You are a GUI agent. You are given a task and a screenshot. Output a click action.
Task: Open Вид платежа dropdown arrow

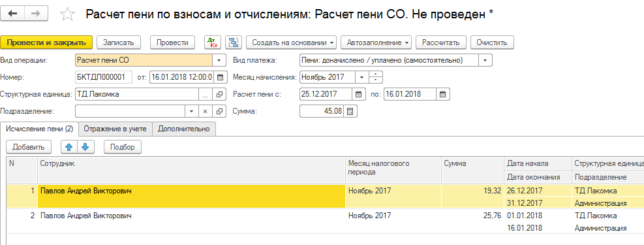coord(485,60)
